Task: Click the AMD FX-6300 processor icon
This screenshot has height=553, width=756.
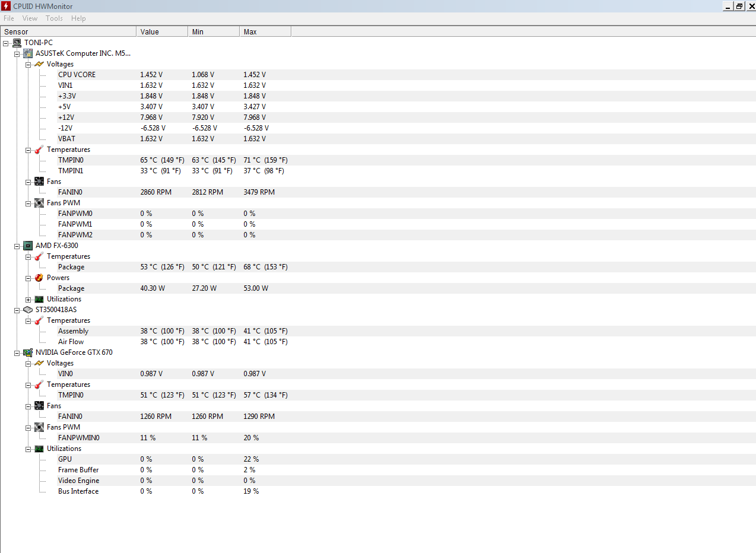Action: click(28, 246)
